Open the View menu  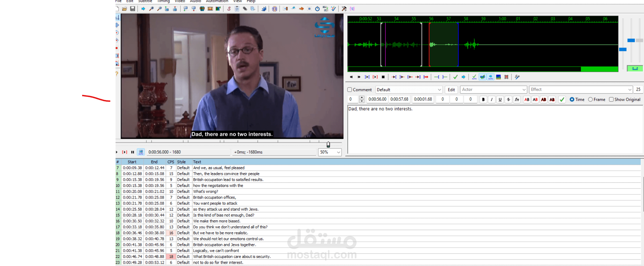pos(237,1)
